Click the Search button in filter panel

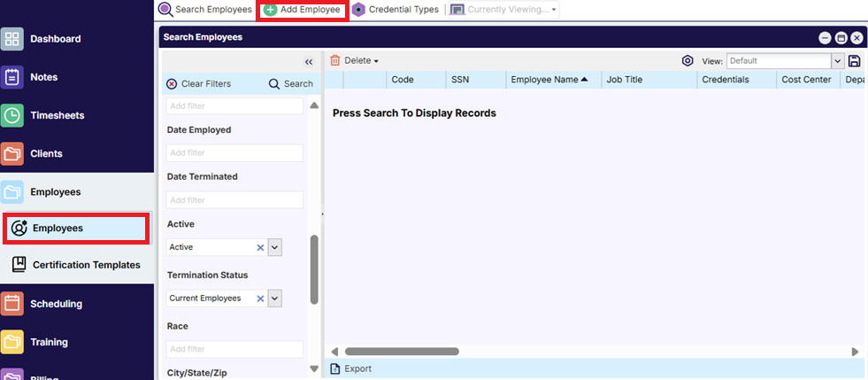pos(291,83)
